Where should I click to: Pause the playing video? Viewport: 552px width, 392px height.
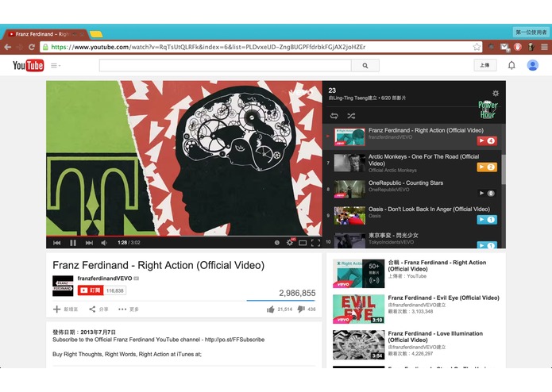(73, 243)
